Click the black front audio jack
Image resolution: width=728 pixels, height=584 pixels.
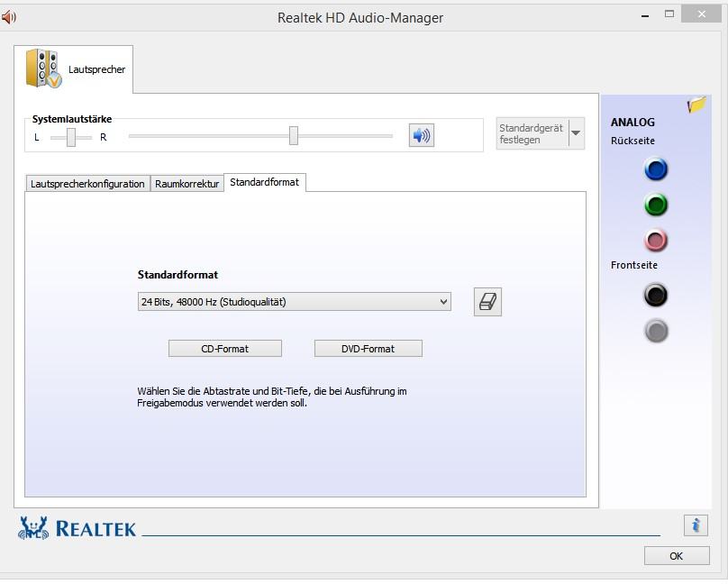click(656, 295)
